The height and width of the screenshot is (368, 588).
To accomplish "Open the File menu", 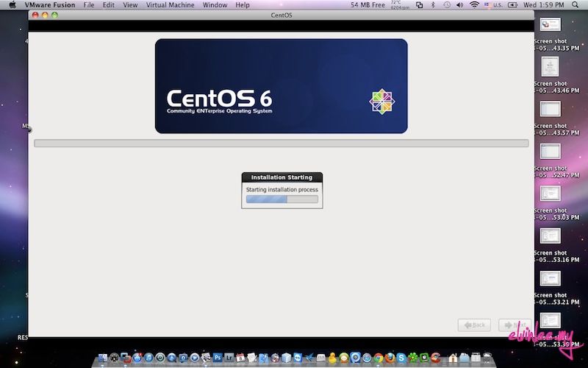I will point(89,5).
